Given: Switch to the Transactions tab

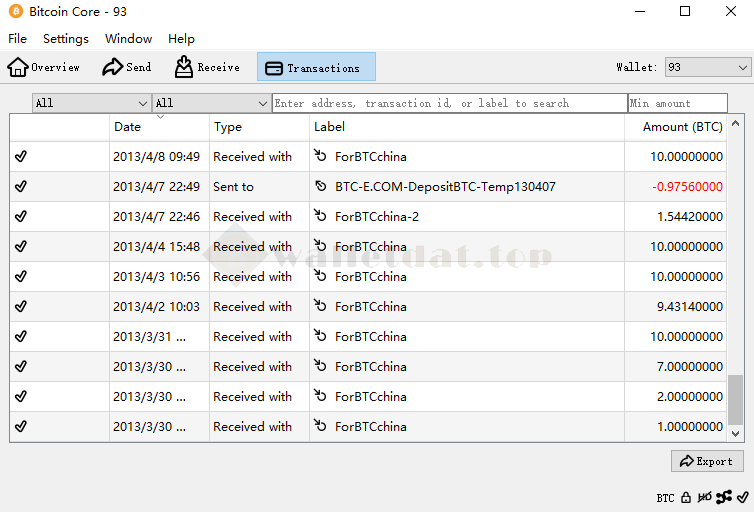Looking at the screenshot, I should [316, 67].
